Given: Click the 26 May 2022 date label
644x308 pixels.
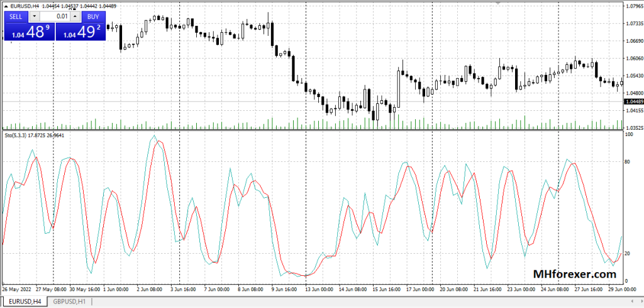Looking at the screenshot, I should click(x=17, y=290).
